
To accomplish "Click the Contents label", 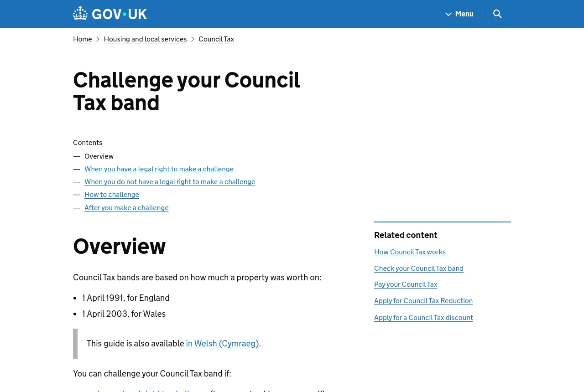I will pyautogui.click(x=88, y=143).
